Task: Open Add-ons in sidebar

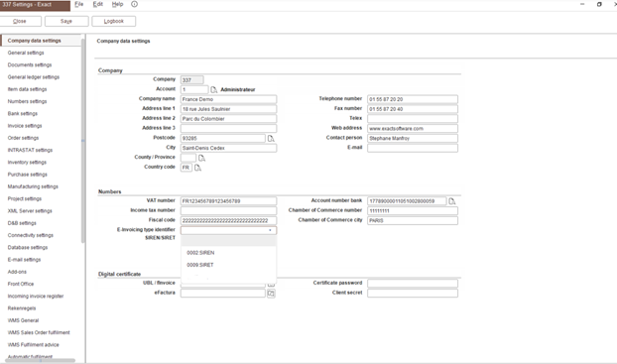Action: click(17, 273)
